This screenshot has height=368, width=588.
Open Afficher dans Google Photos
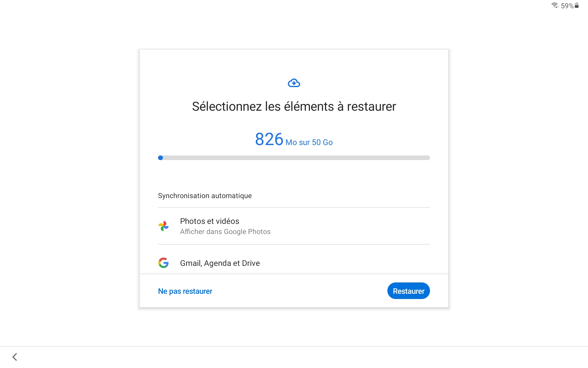(x=225, y=232)
